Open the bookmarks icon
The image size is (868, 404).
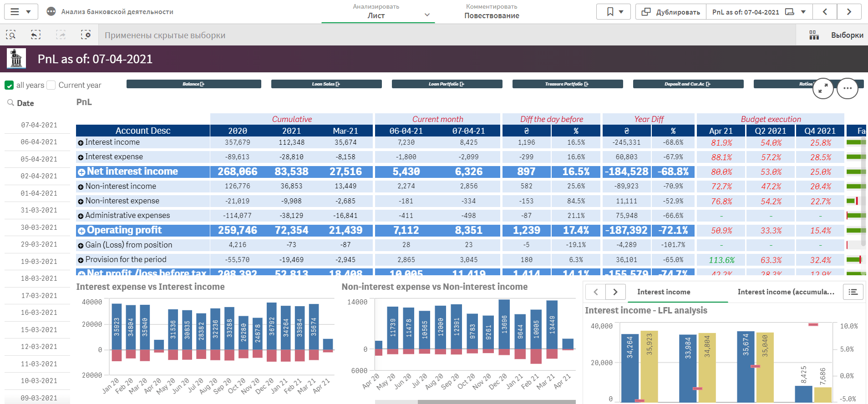click(x=610, y=12)
